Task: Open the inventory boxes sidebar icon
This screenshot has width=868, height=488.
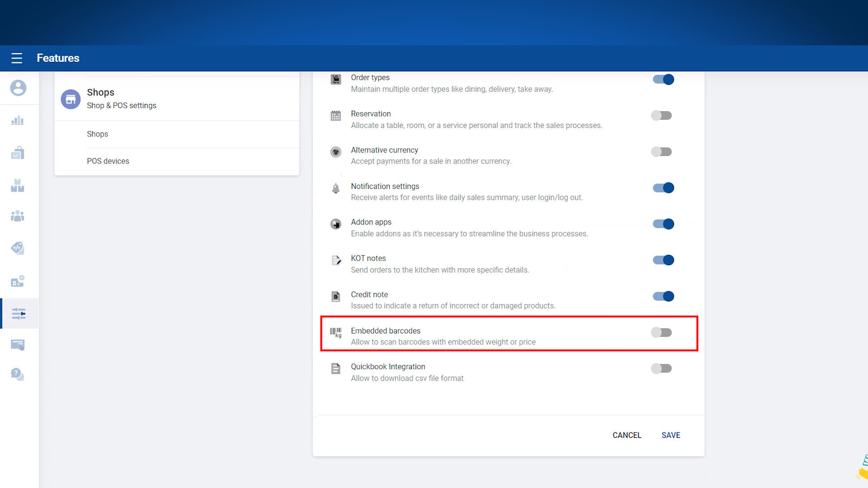Action: click(18, 185)
